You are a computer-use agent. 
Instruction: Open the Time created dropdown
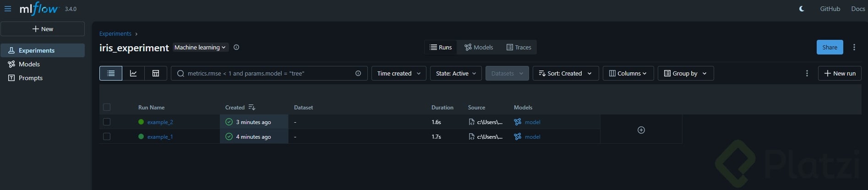click(399, 73)
